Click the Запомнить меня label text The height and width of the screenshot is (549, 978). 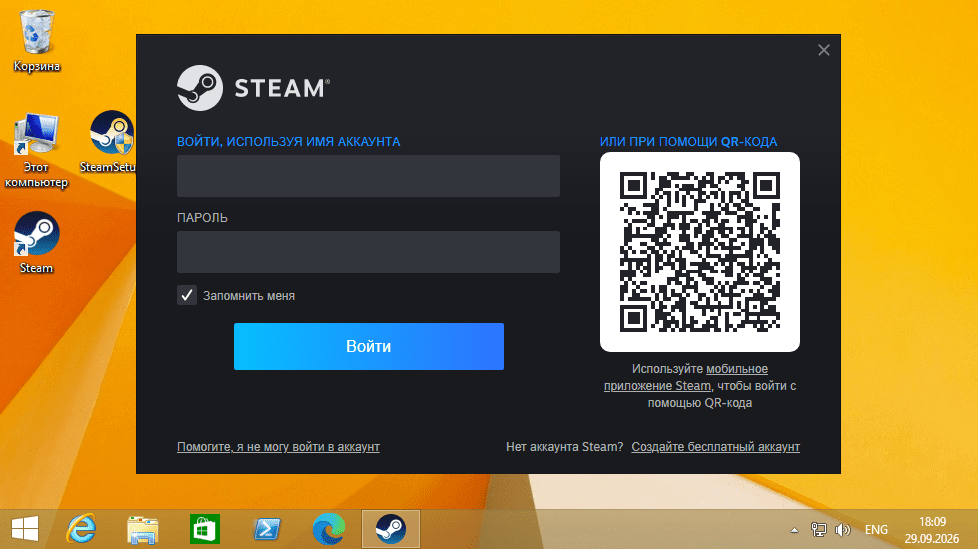249,296
